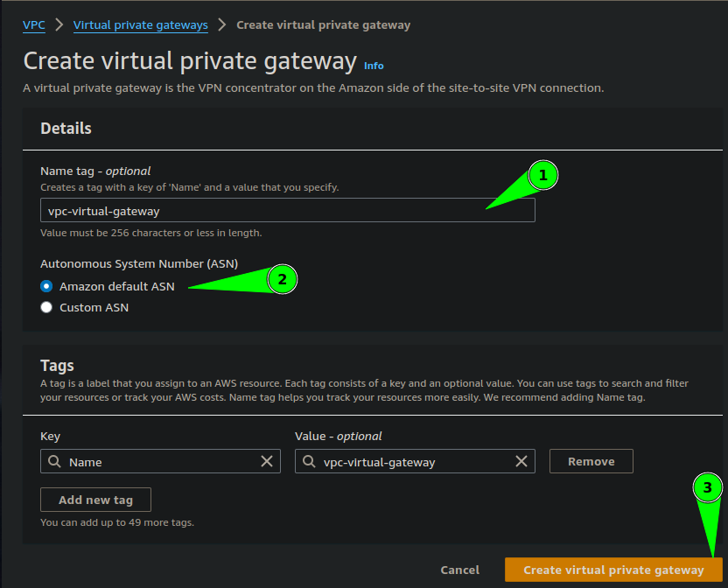Image resolution: width=728 pixels, height=588 pixels.
Task: Click green annotation marker number 2
Action: (x=283, y=279)
